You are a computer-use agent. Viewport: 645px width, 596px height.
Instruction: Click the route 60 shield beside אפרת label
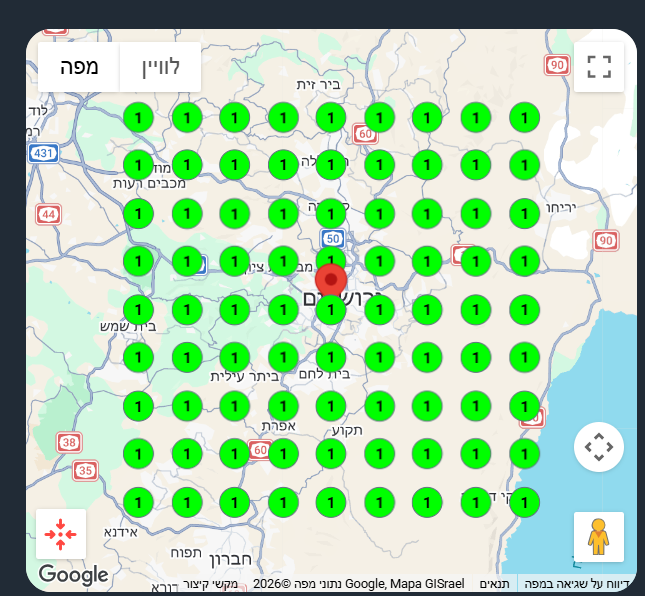click(x=260, y=450)
